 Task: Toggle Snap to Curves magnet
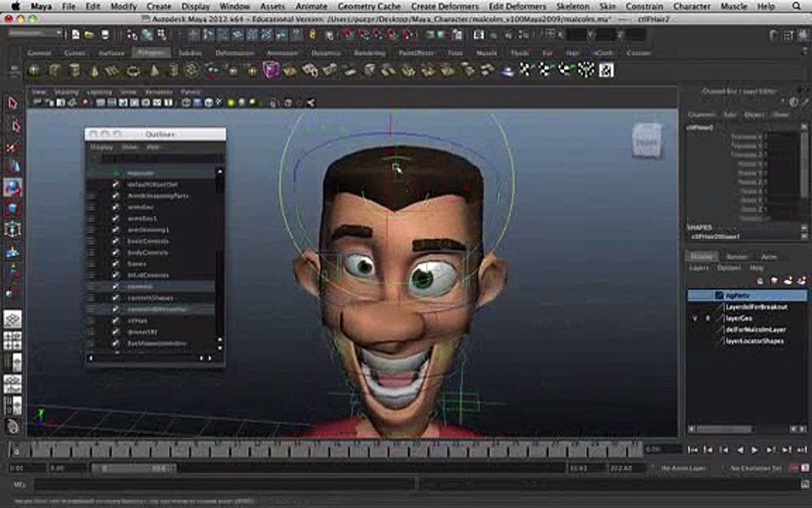click(x=364, y=35)
